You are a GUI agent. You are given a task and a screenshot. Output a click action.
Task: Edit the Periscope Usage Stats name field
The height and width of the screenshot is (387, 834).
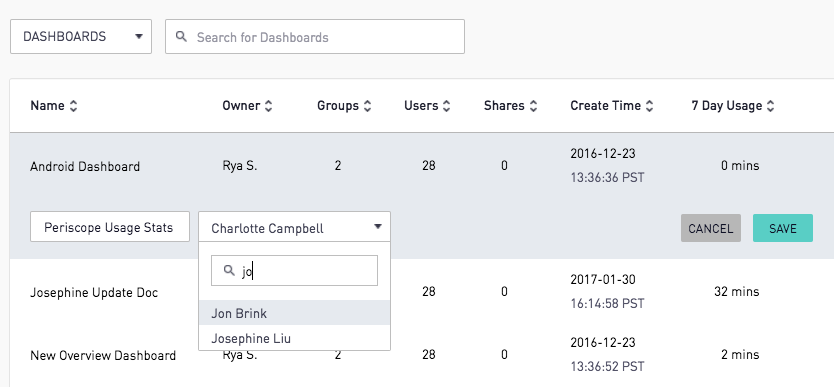pos(110,227)
